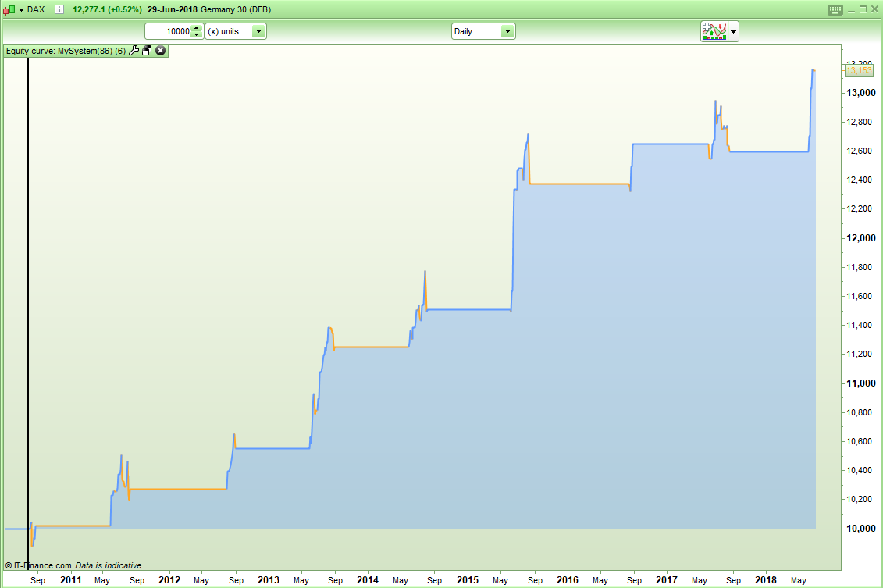
Task: Open the (x) units dropdown
Action: tap(260, 31)
